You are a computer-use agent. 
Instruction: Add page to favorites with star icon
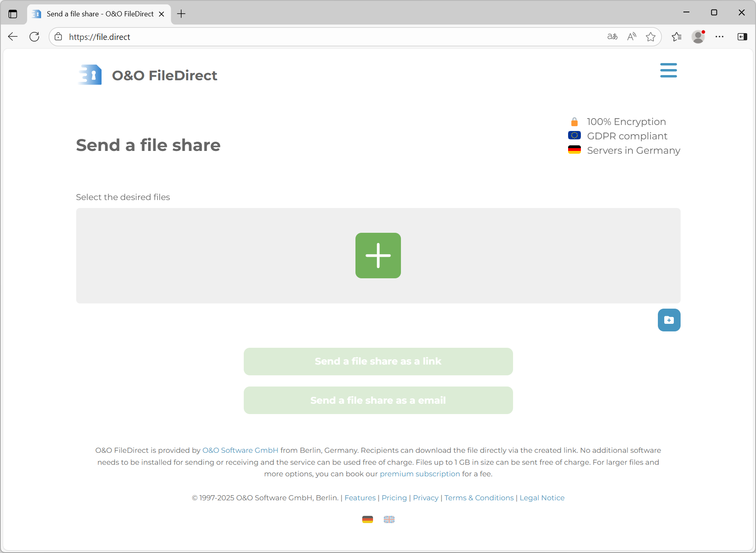[651, 37]
